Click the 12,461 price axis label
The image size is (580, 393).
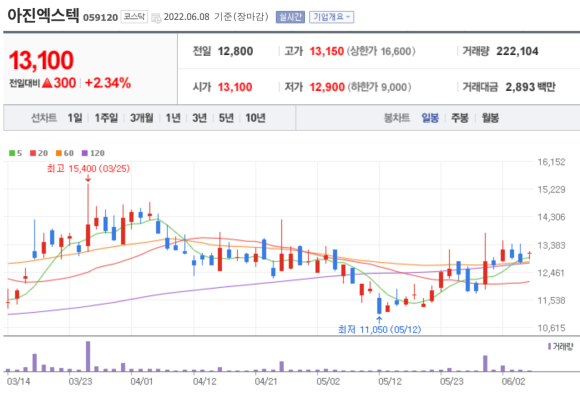point(551,273)
